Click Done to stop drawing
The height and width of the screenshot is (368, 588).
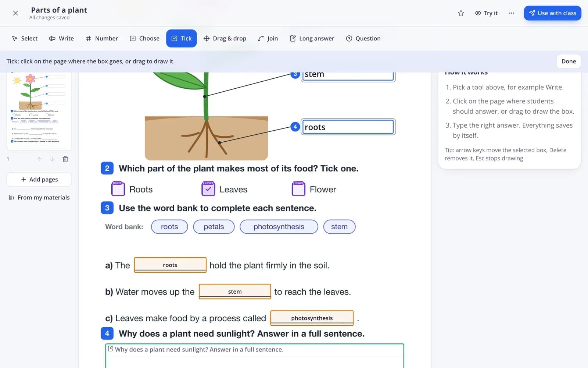569,61
